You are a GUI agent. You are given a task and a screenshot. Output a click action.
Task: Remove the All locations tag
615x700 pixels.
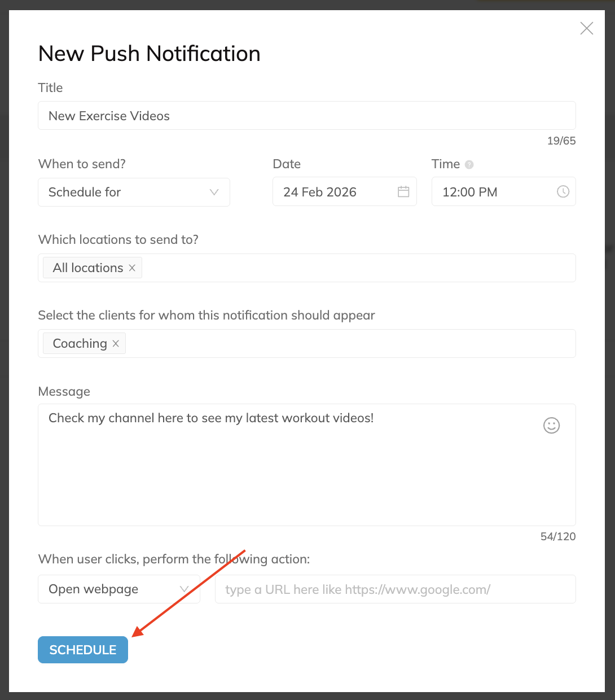point(132,268)
